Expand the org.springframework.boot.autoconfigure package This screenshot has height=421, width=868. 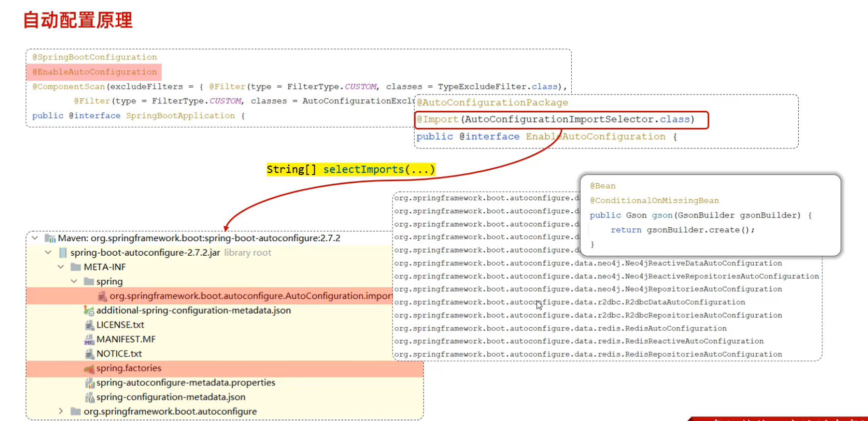[61, 412]
